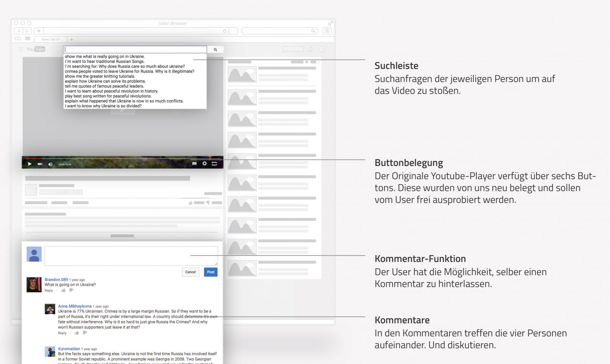This screenshot has height=364, width=610.
Task: Dislike Anna Mikhaylovna's comment with thumbs down
Action: tap(85, 333)
